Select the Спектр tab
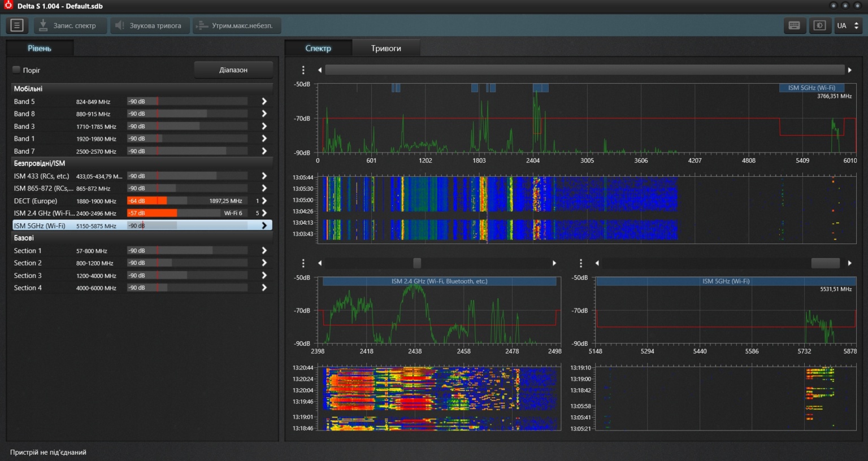The height and width of the screenshot is (461, 868). pos(318,48)
